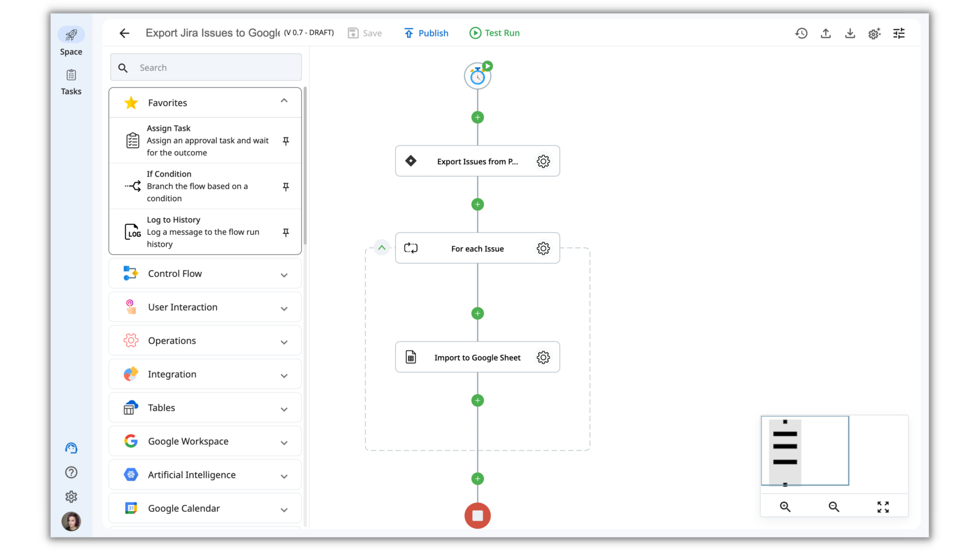This screenshot has width=980, height=551.
Task: Click the fullscreen icon on the minimap
Action: (883, 506)
